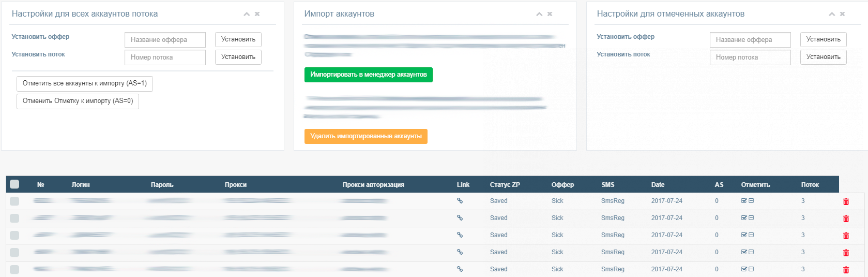Click the check-mark icon in the first row's Отметить column
The height and width of the screenshot is (277, 868).
(x=744, y=201)
